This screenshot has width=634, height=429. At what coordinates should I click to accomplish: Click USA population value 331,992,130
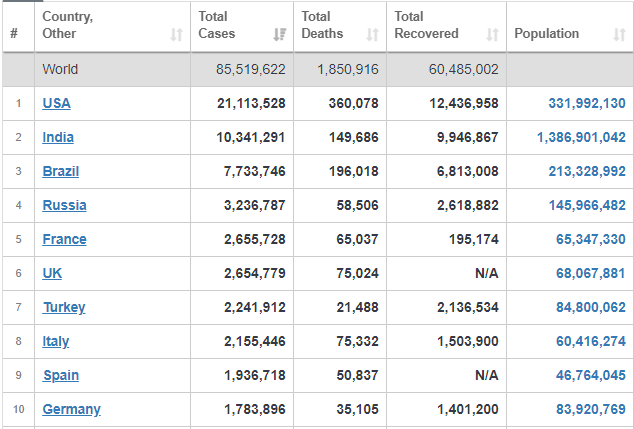pyautogui.click(x=587, y=103)
